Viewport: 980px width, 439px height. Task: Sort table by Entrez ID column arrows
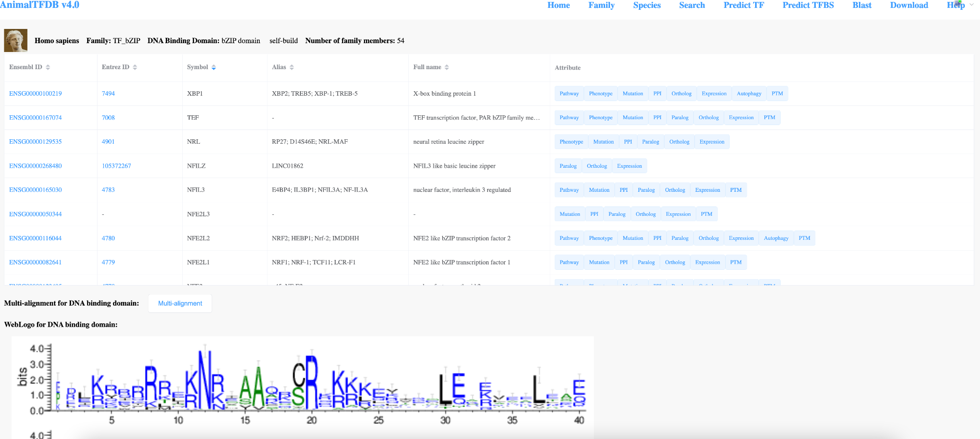(135, 67)
